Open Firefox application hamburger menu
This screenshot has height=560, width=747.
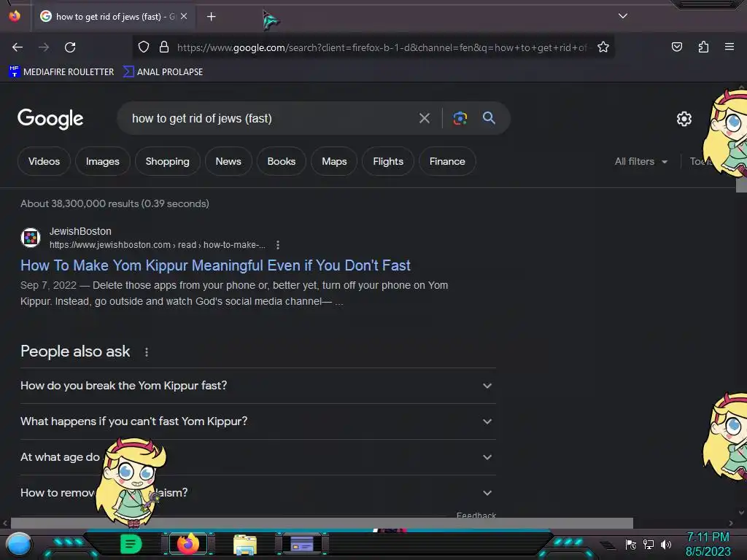pyautogui.click(x=729, y=47)
